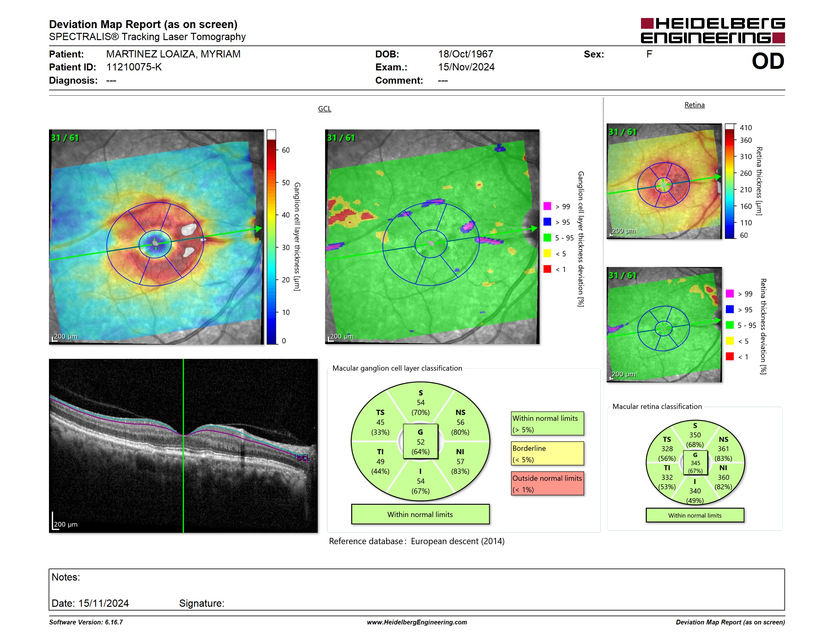Click the Heidelberg Engineering logo
Viewport: 834px width, 644px height.
[x=713, y=31]
